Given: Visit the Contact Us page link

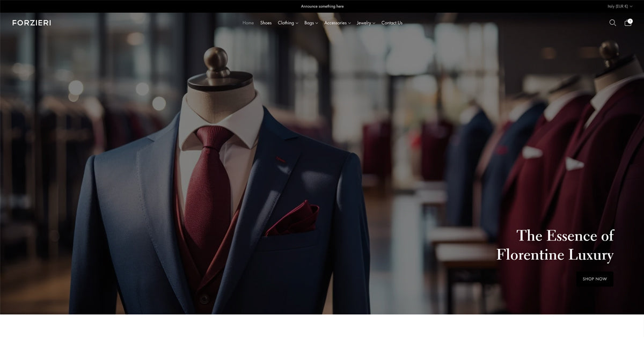Looking at the screenshot, I should click(x=392, y=23).
